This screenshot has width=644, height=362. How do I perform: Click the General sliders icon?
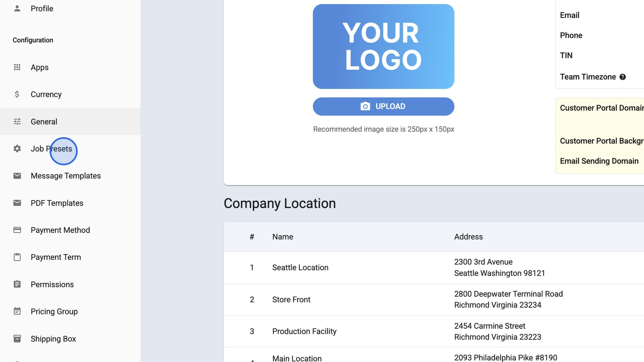pos(17,121)
